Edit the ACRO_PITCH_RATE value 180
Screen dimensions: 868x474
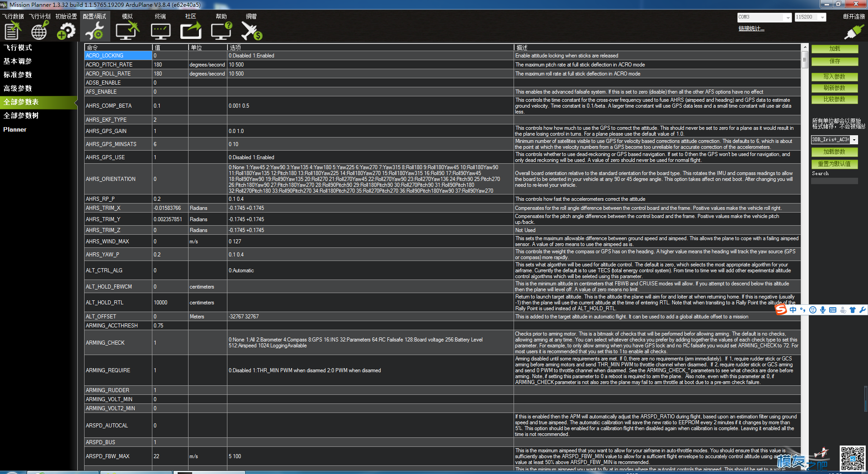(x=170, y=65)
